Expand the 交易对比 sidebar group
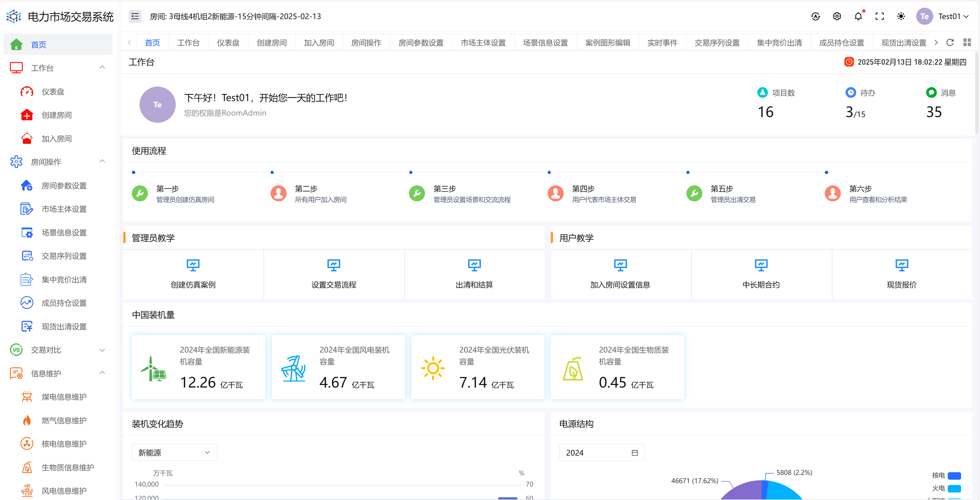Screen dimensions: 980x500 tap(102, 350)
